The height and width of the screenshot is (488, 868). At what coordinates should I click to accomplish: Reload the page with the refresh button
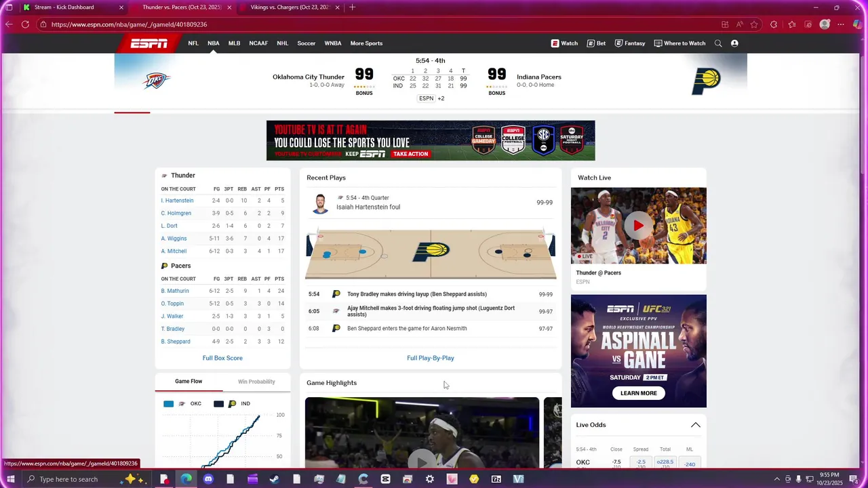click(25, 24)
